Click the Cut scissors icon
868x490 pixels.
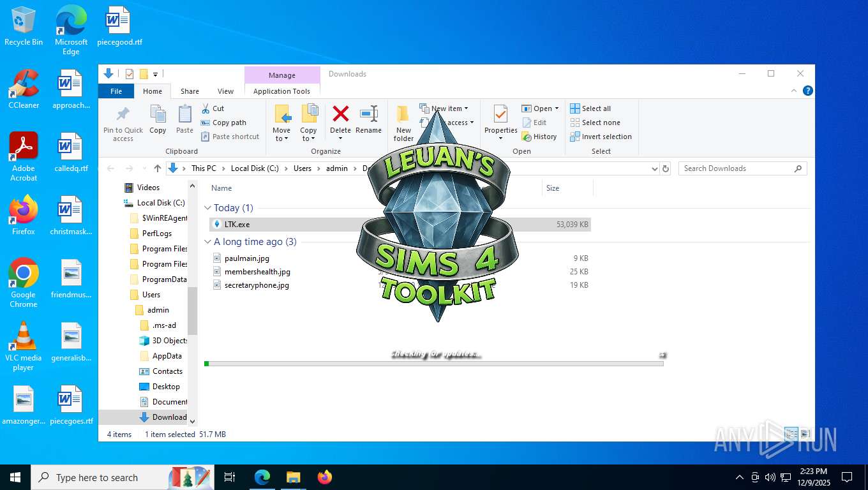click(x=206, y=108)
